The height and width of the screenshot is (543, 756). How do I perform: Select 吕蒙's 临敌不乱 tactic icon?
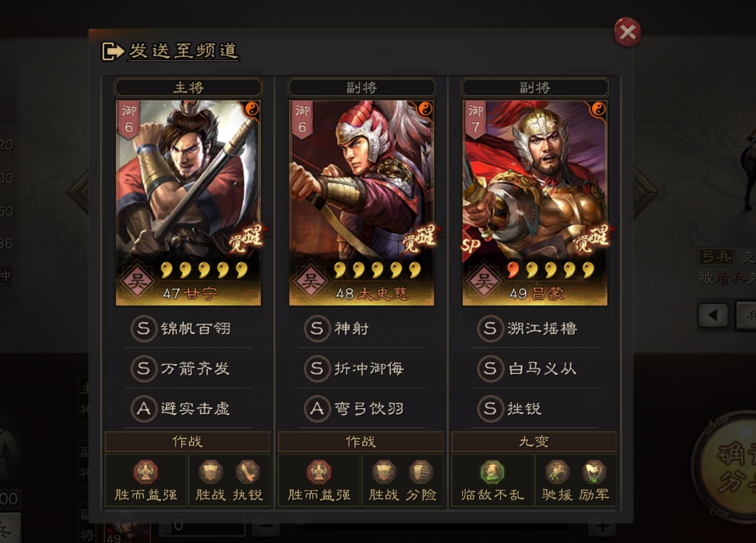[x=492, y=472]
